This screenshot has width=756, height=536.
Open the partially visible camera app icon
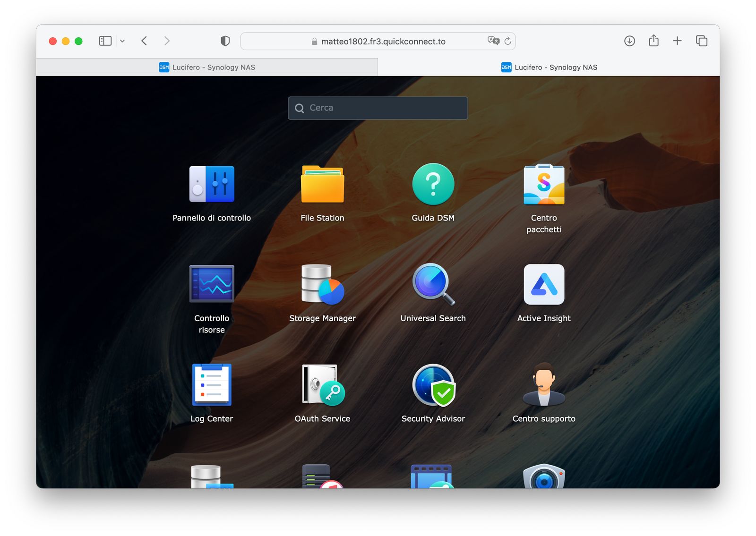click(x=544, y=476)
